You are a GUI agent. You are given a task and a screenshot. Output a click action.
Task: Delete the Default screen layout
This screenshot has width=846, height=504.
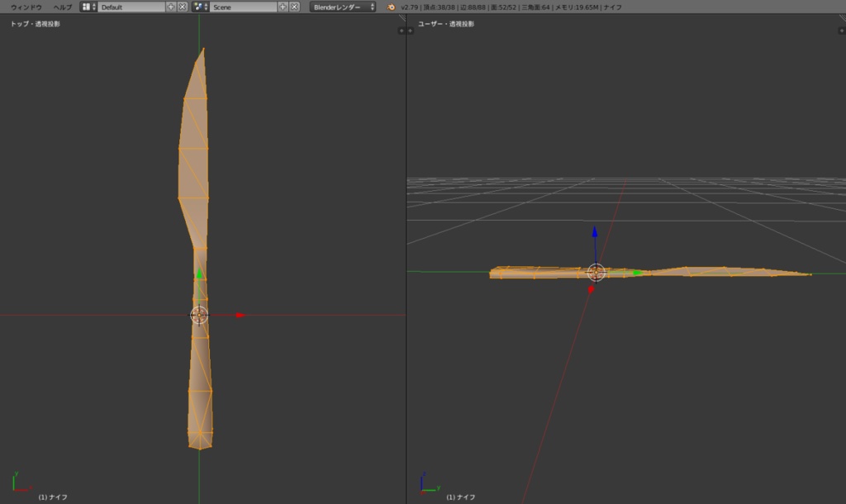click(x=183, y=7)
